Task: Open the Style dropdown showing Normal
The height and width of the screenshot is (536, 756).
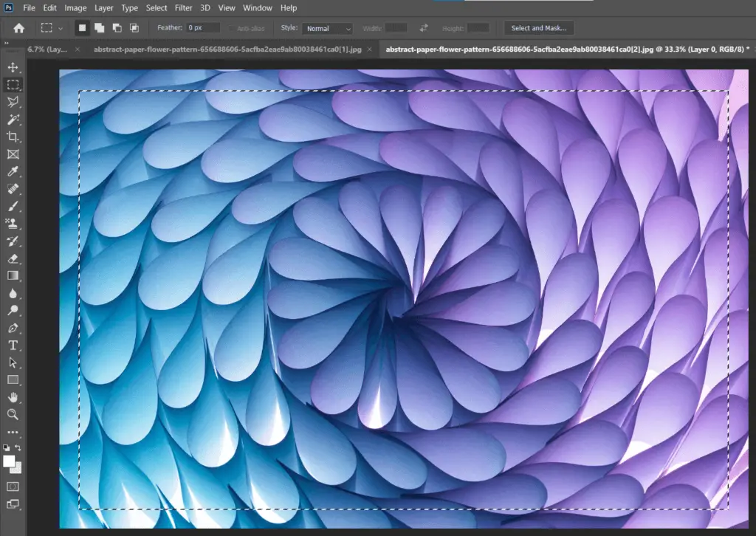Action: click(327, 29)
